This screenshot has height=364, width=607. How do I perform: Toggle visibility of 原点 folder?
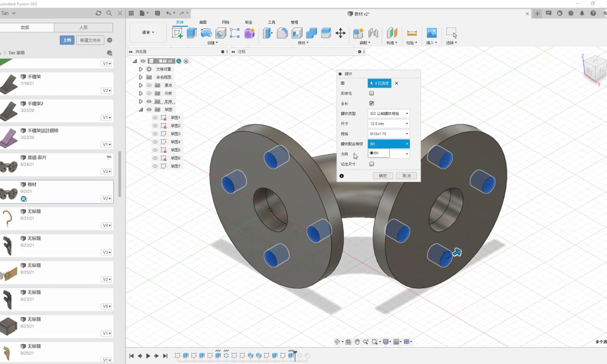pyautogui.click(x=149, y=85)
